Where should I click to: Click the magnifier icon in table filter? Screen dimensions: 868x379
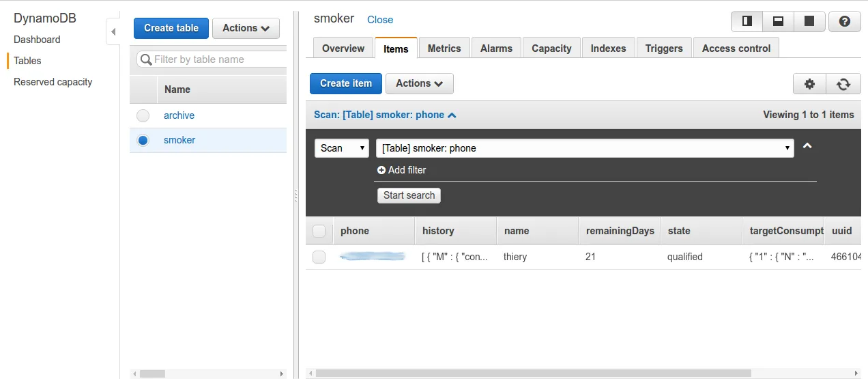[x=146, y=59]
